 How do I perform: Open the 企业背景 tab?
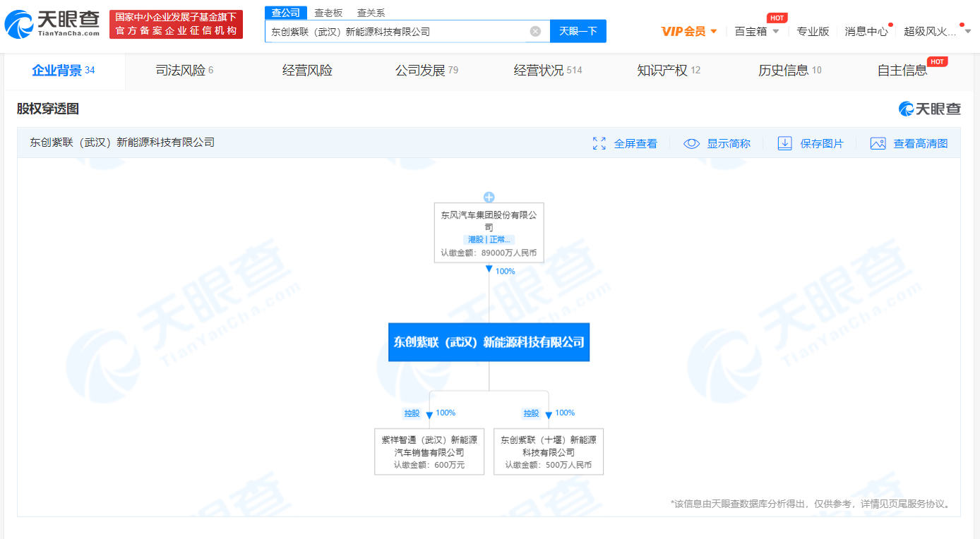(x=64, y=71)
